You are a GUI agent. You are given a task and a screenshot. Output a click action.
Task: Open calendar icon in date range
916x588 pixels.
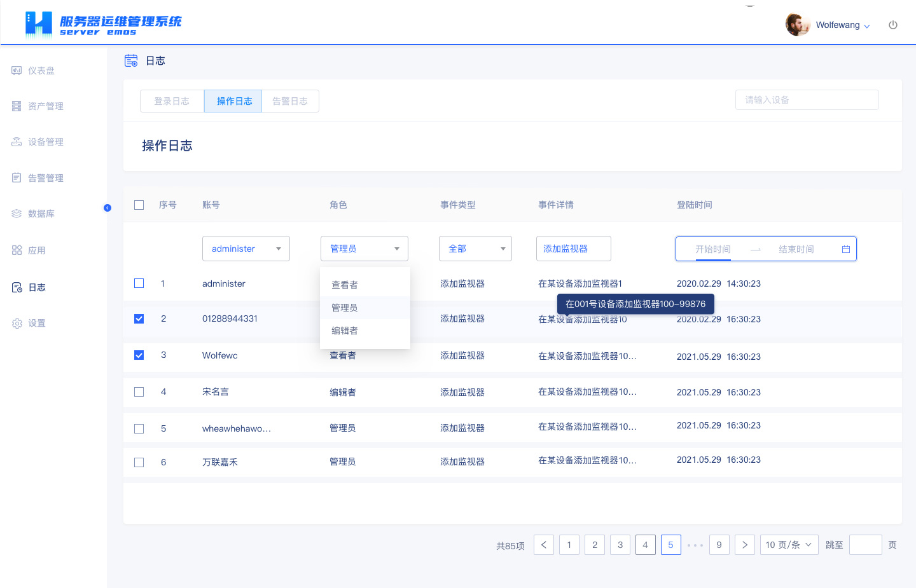tap(846, 249)
